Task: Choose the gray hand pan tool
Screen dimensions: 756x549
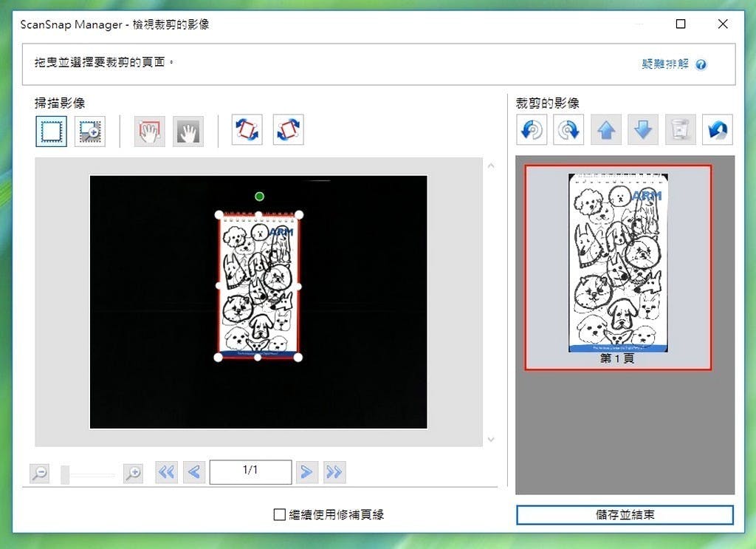Action: 188,131
